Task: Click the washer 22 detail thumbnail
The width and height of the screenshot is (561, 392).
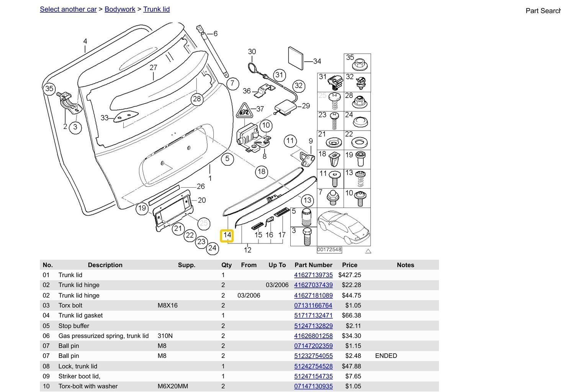Action: [357, 140]
